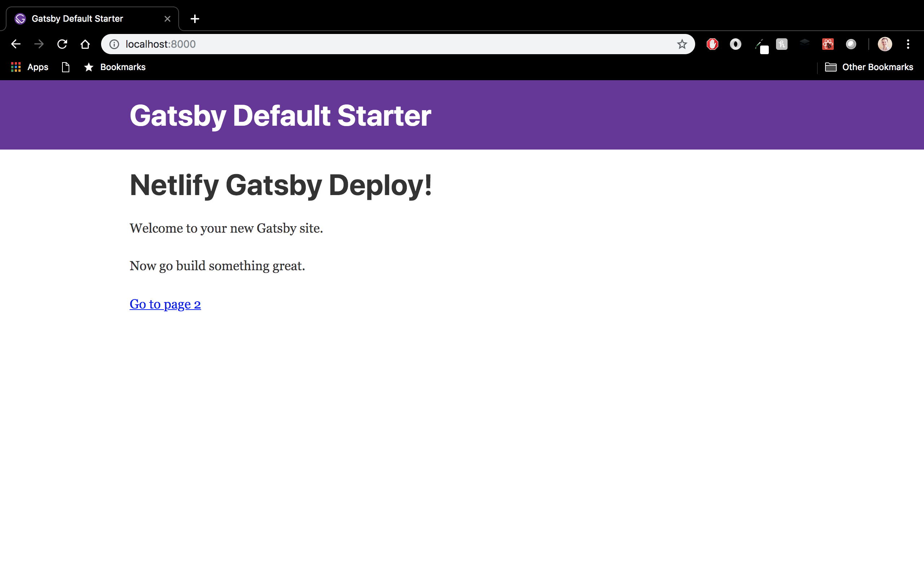Click the forward navigation arrow
The height and width of the screenshot is (578, 924).
click(x=39, y=44)
